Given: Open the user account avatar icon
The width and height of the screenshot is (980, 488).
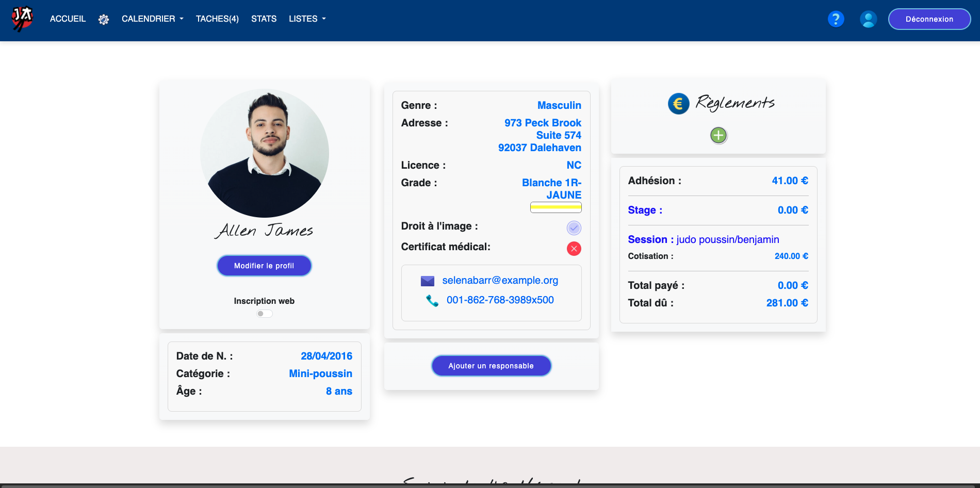Looking at the screenshot, I should click(x=869, y=19).
